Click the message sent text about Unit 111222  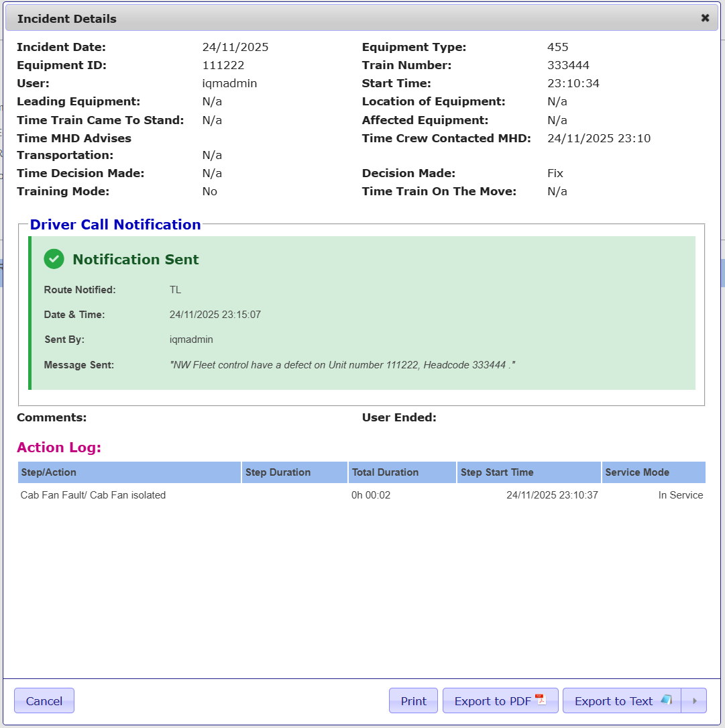point(342,365)
